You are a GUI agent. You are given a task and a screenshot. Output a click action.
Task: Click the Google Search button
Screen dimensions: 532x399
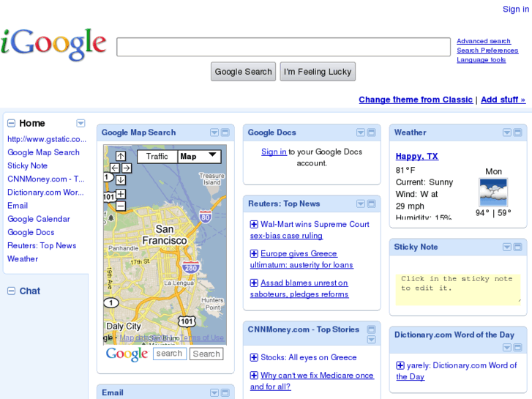click(243, 72)
